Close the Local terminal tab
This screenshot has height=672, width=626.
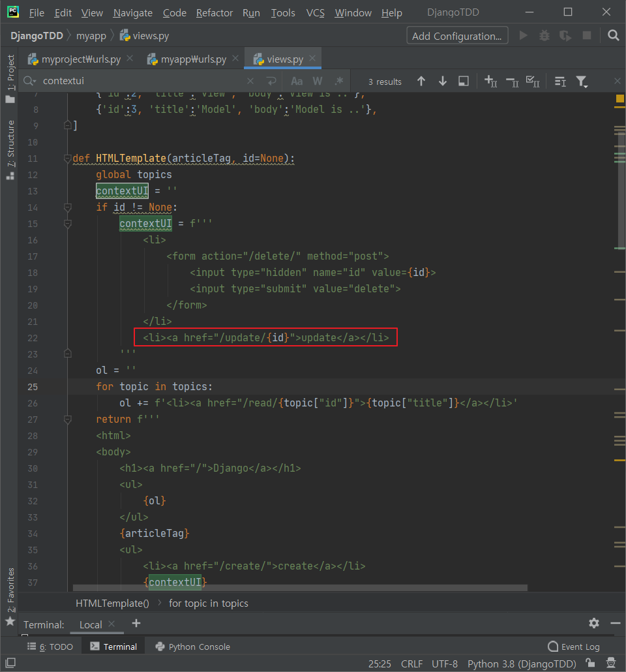pyautogui.click(x=112, y=624)
